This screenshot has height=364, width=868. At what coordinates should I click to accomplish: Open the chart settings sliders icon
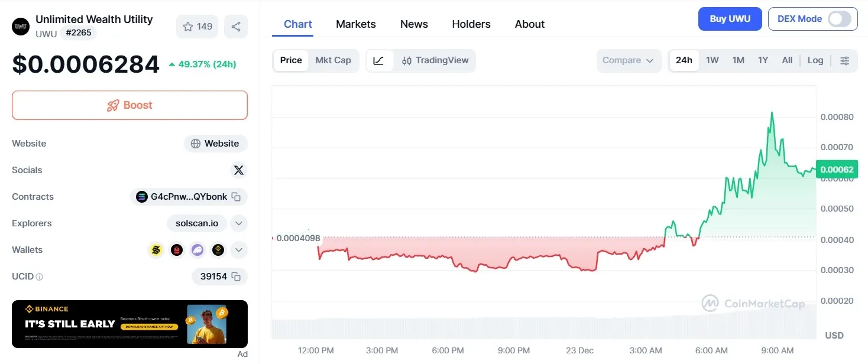(x=845, y=60)
